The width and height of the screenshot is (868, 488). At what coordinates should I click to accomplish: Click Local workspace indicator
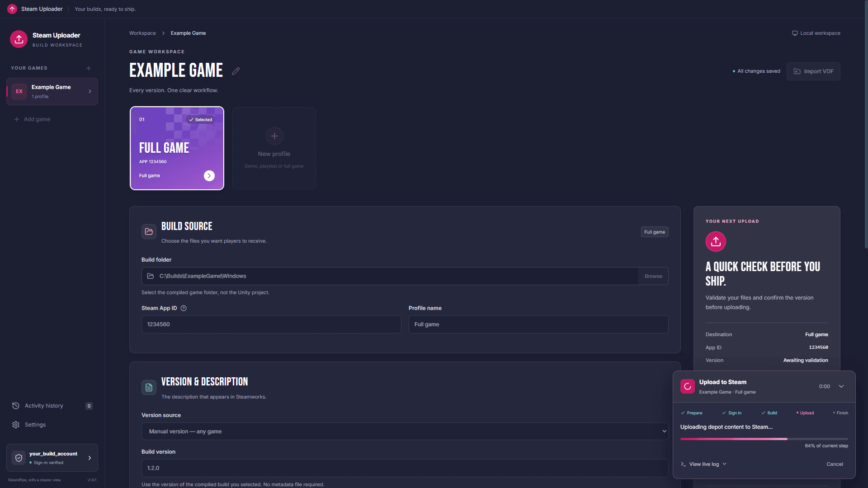click(816, 33)
